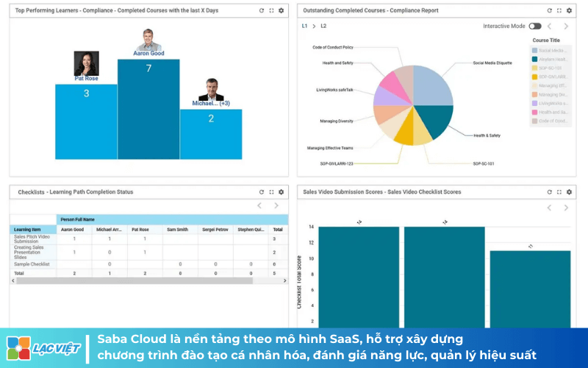Refresh the Sales Video Submission Scores widget
Viewport: 588px width, 368px height.
pyautogui.click(x=550, y=192)
